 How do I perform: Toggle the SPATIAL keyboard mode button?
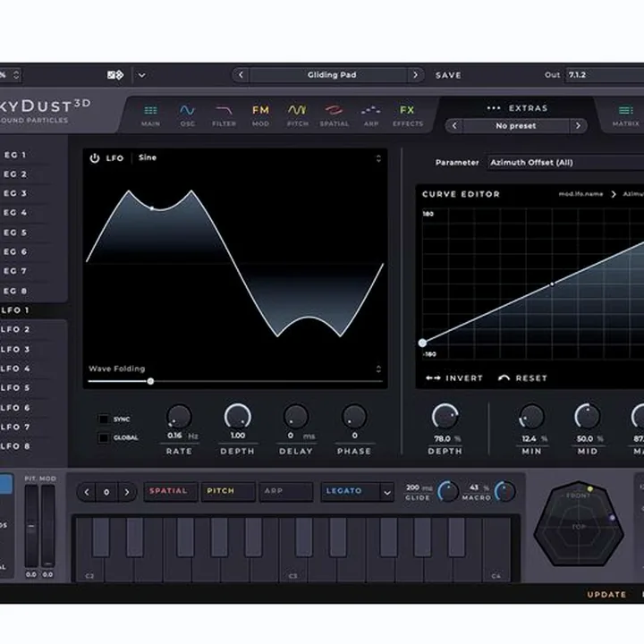coord(170,492)
